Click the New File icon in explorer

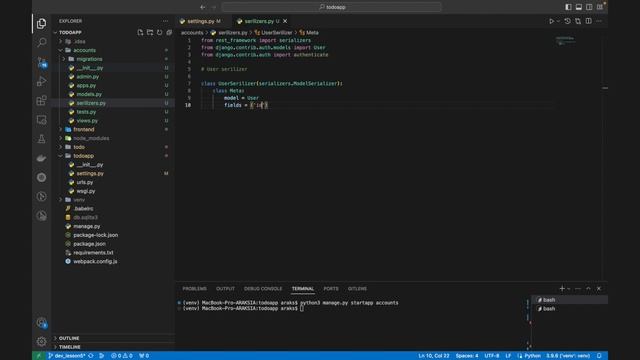(140, 32)
